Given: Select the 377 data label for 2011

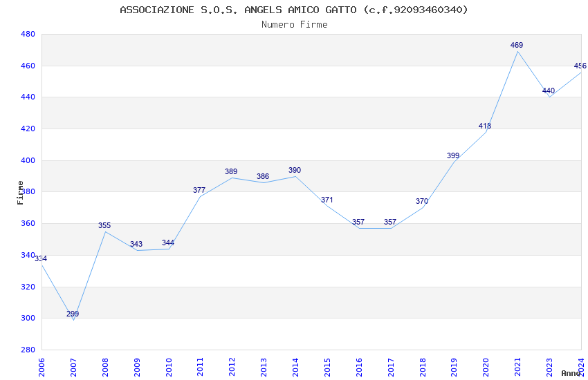Looking at the screenshot, I should 199,190.
